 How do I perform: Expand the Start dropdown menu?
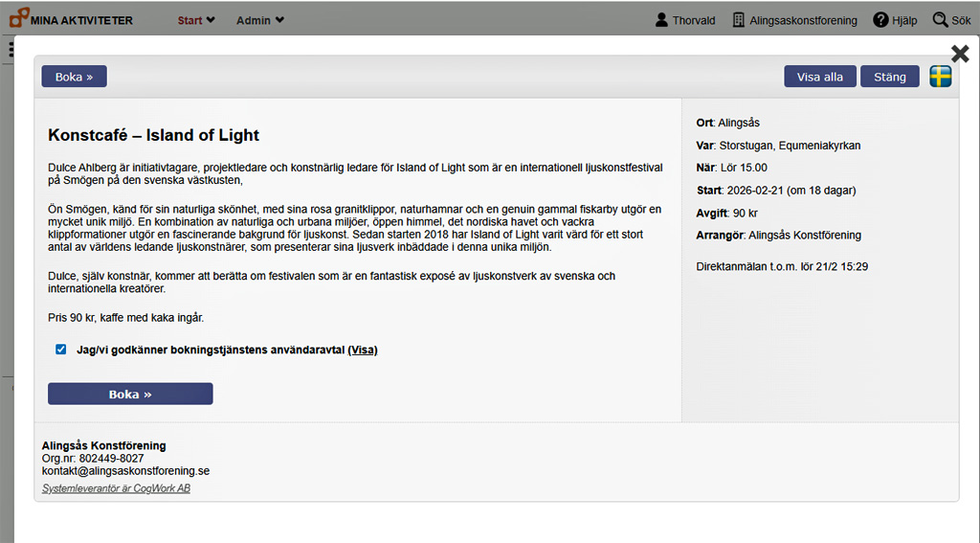tap(196, 20)
